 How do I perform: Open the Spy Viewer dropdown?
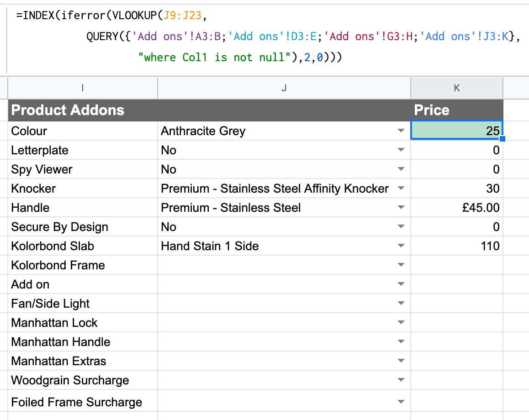[401, 169]
